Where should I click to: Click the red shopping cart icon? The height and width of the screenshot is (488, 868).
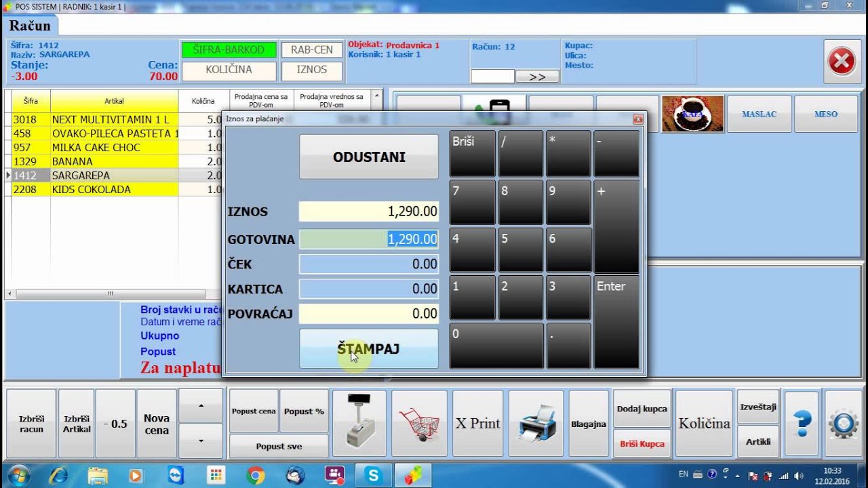pos(419,423)
